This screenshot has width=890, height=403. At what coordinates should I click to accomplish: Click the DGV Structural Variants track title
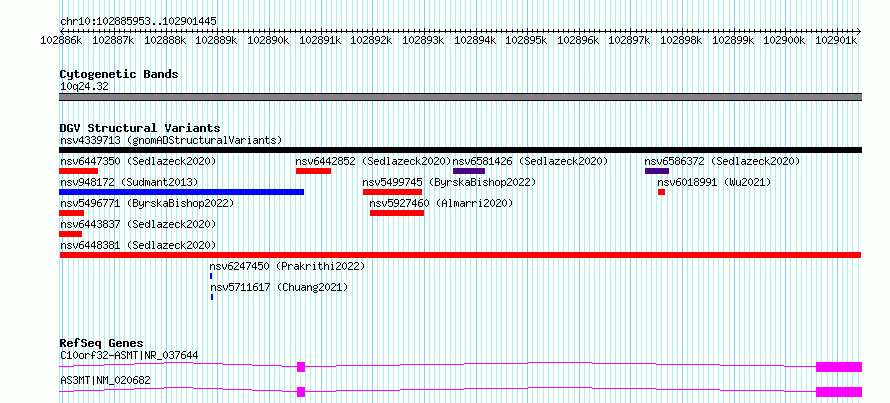pos(140,128)
